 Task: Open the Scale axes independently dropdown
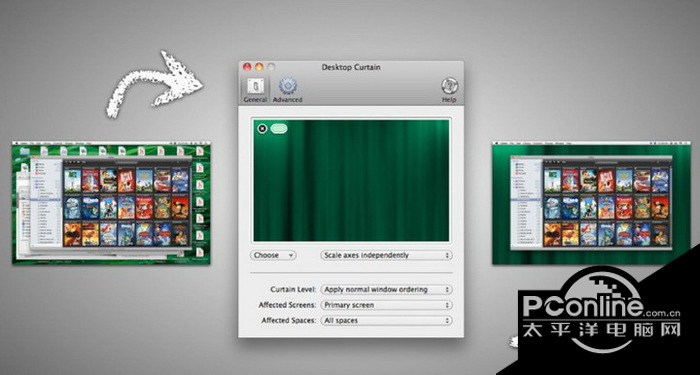(x=386, y=255)
